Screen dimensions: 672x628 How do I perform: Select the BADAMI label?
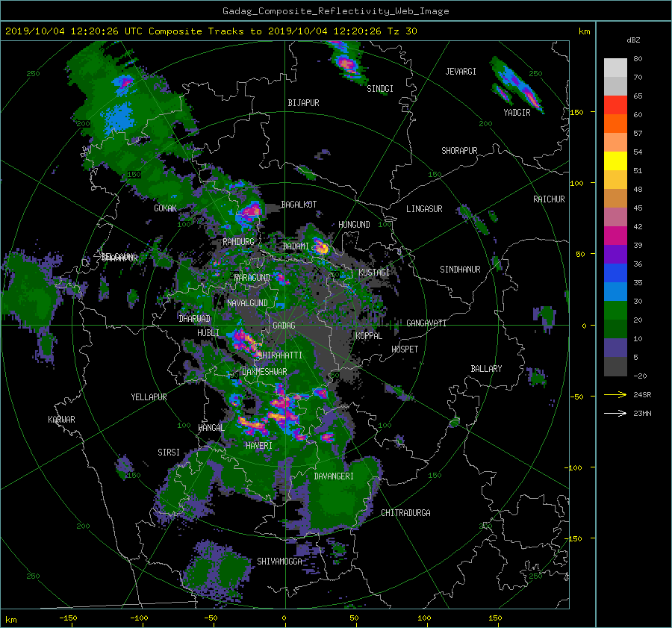[296, 246]
